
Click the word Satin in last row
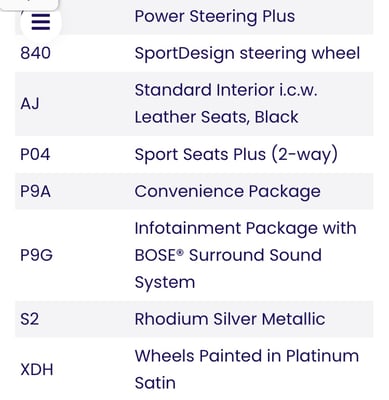point(155,383)
